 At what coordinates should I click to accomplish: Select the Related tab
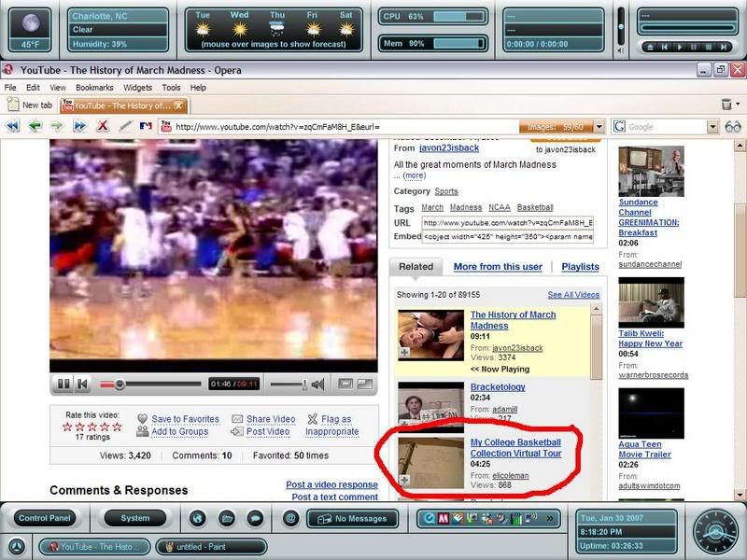click(416, 267)
